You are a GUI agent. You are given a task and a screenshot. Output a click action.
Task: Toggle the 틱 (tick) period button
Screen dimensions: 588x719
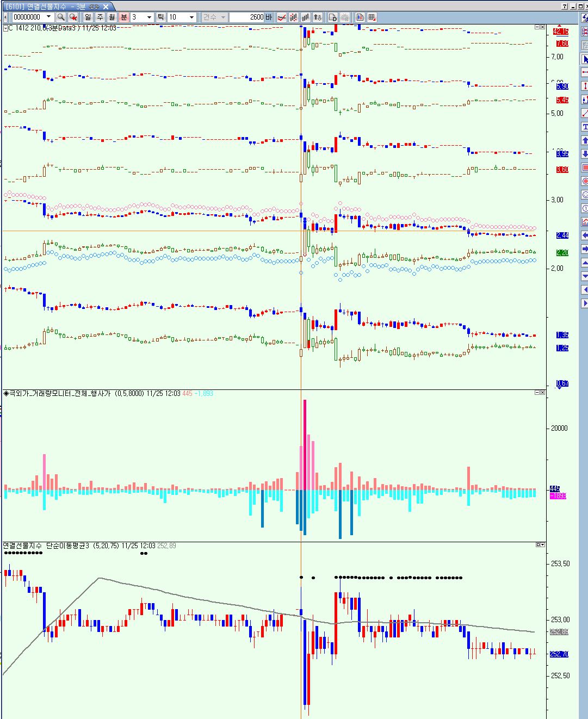160,17
